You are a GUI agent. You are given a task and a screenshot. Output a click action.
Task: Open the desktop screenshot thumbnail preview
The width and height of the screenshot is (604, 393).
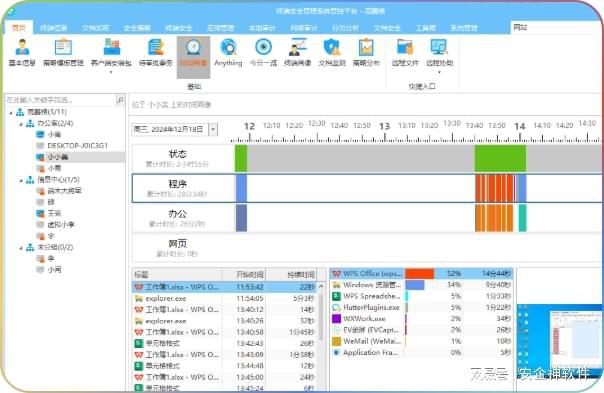coord(560,342)
